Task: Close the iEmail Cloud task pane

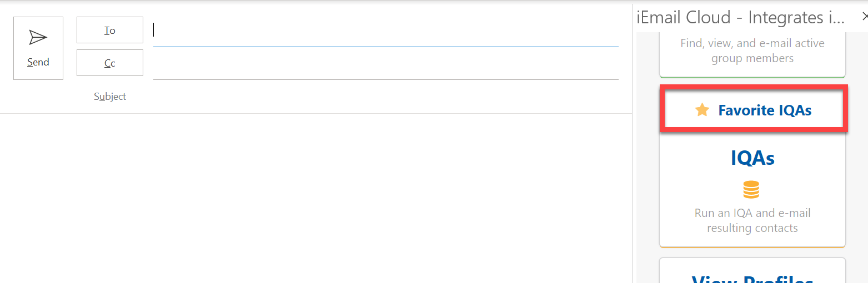Action: coord(864,17)
